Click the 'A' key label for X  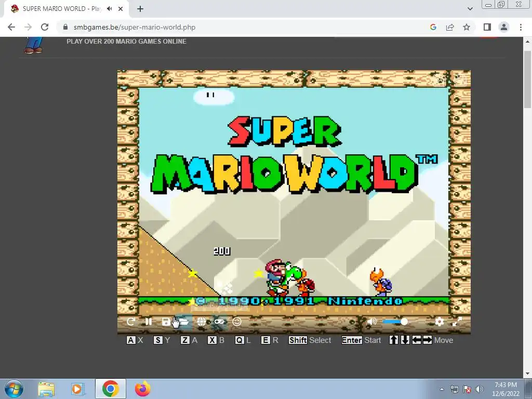tap(130, 340)
